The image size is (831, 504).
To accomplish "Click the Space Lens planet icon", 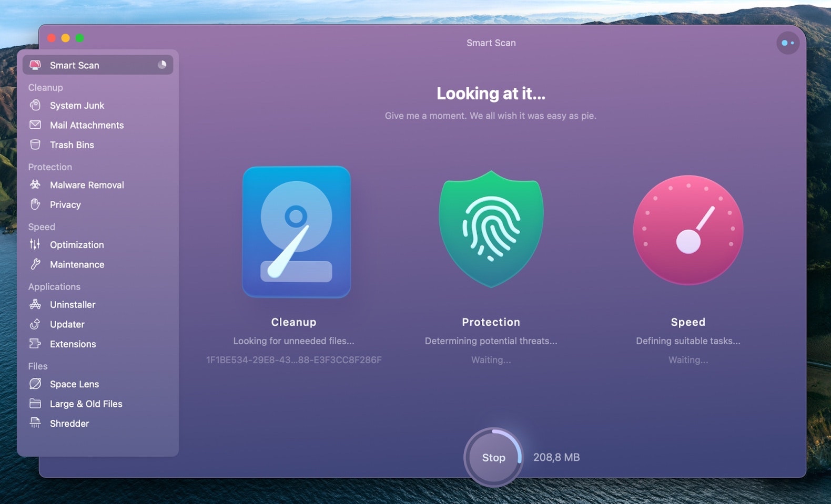I will [x=35, y=384].
